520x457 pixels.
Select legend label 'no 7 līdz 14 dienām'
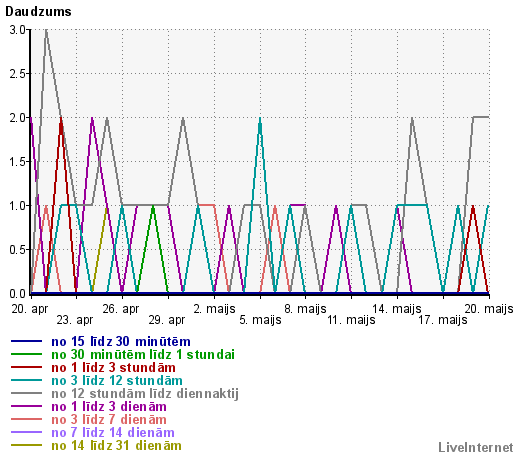pos(113,432)
